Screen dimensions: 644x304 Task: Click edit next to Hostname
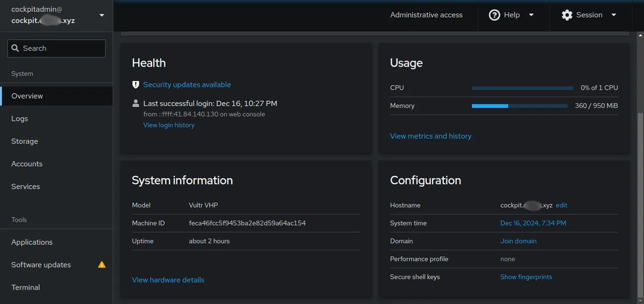561,205
